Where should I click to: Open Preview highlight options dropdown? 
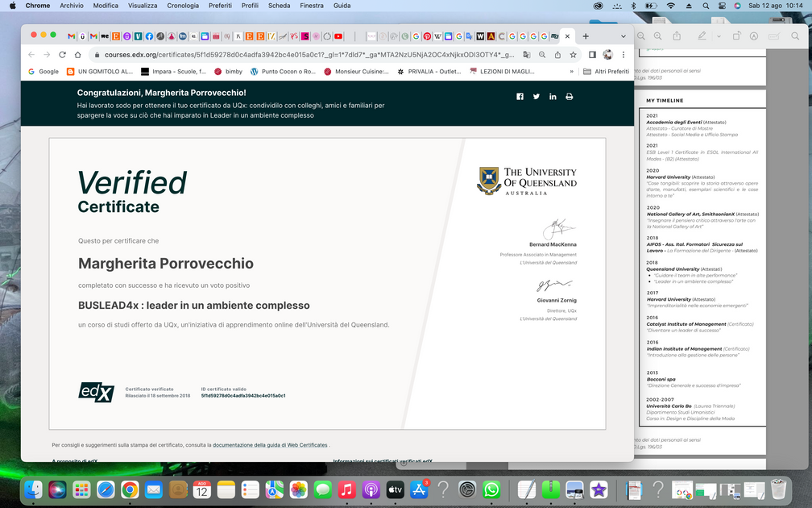click(719, 36)
